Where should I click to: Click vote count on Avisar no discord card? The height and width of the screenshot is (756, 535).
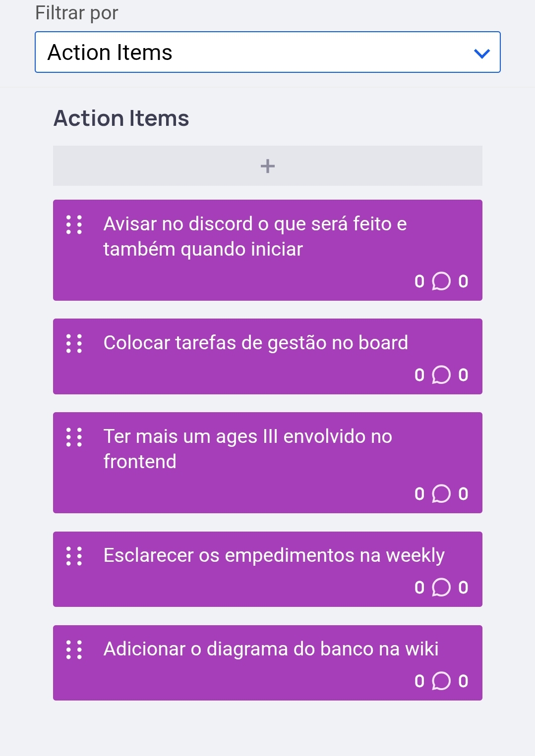pyautogui.click(x=419, y=281)
